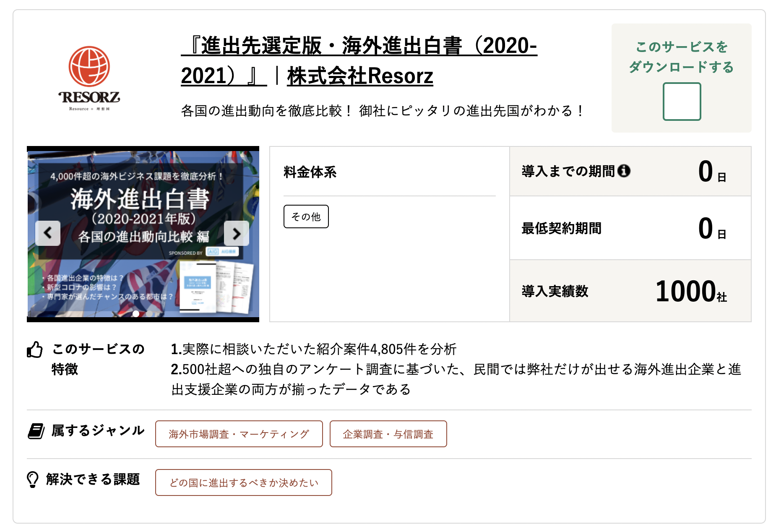Select the どの国に進出するべきか決めたい issue tag

point(243,482)
